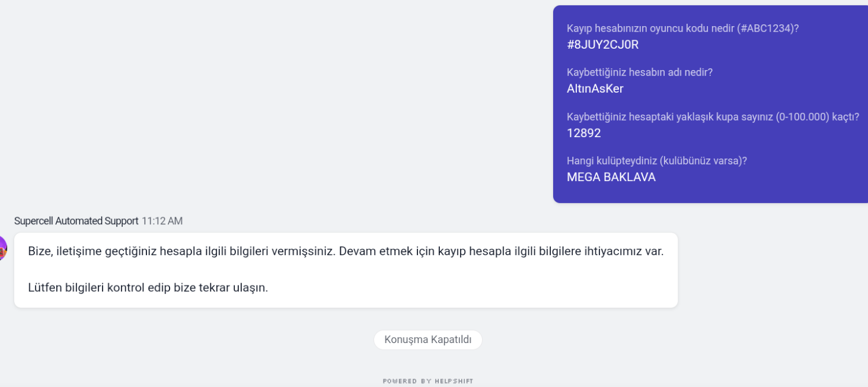The width and height of the screenshot is (868, 387).
Task: Click the line 'Lütfen bilgileri kontrol edip bize tekrar ulaşın.'
Action: 148,288
